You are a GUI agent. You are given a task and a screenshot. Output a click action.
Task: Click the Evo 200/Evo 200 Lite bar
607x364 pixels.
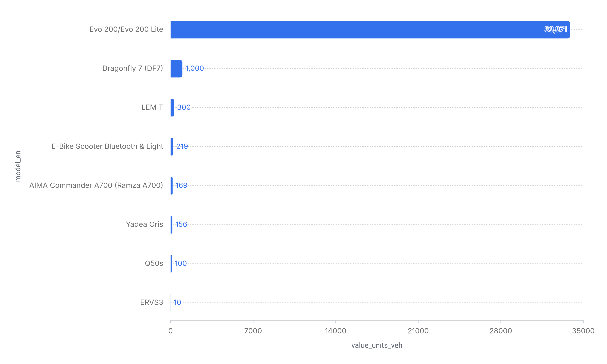[x=370, y=30]
